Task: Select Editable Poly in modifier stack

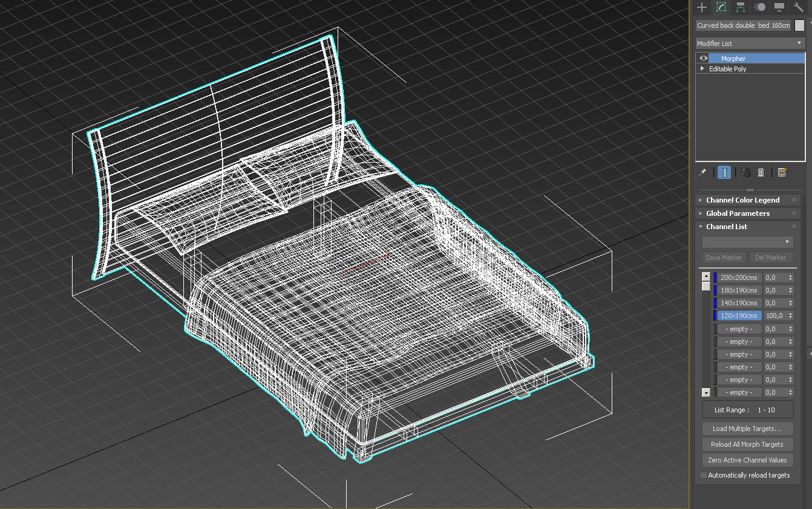Action: coord(728,69)
